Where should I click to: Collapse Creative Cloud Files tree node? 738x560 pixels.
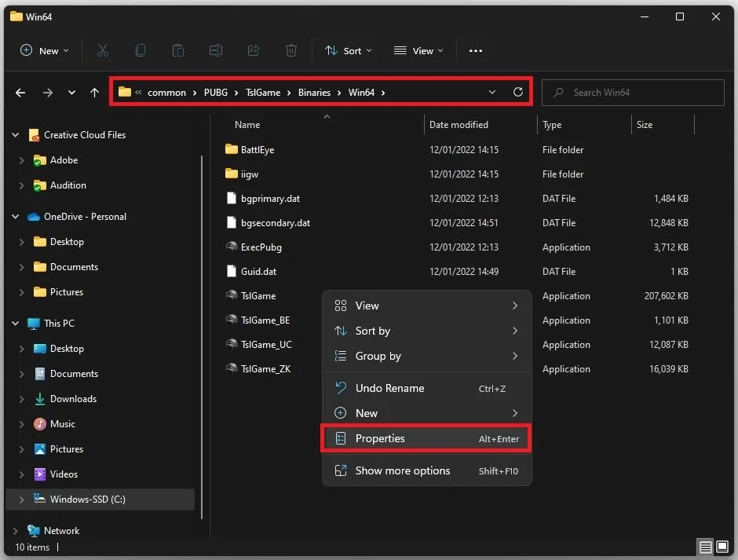click(x=16, y=135)
